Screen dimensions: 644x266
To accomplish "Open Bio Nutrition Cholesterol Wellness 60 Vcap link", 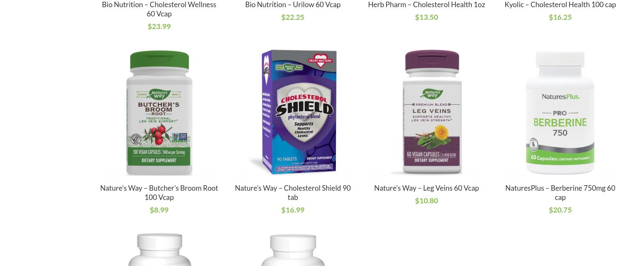I will tap(159, 9).
